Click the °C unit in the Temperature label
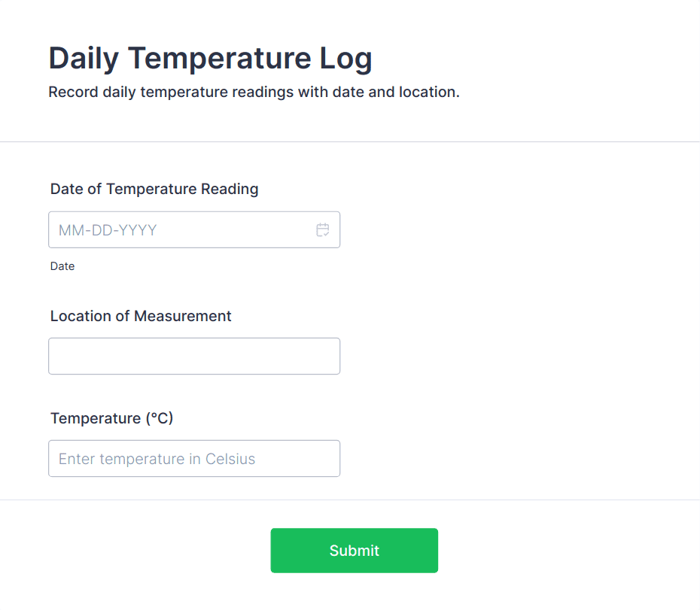 click(160, 418)
